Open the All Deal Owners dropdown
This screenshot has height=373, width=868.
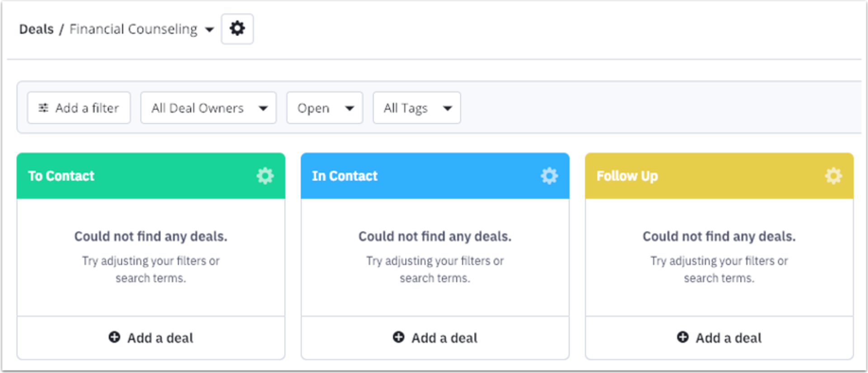pyautogui.click(x=208, y=107)
